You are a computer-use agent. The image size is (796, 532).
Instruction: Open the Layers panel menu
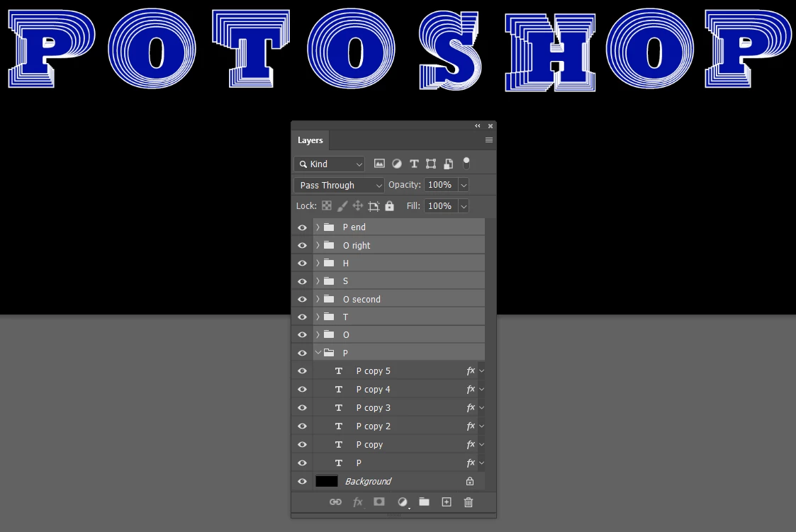pyautogui.click(x=489, y=140)
